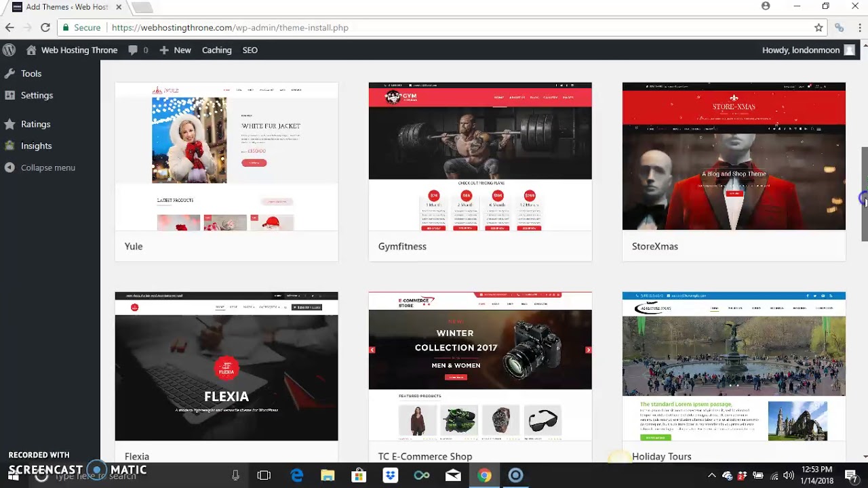Click the Collapse menu link
Screen dimensions: 868x488
[47, 167]
